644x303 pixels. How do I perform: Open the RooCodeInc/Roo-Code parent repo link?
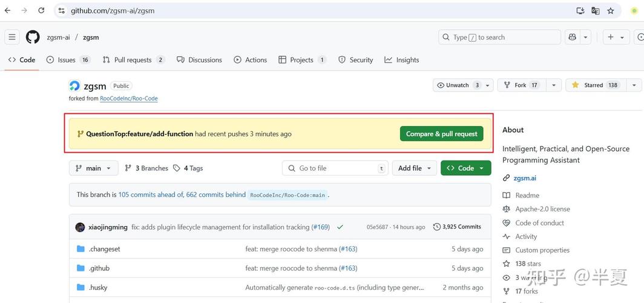128,99
